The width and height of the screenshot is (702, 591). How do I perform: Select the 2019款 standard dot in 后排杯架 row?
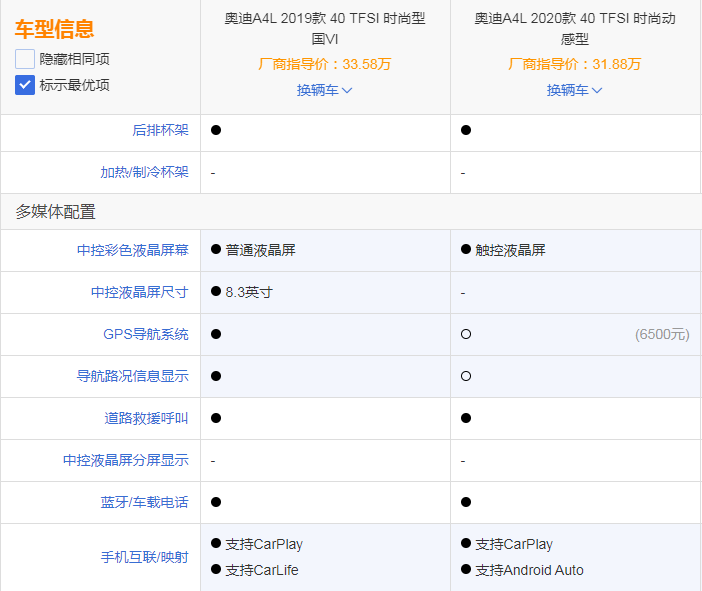(216, 130)
